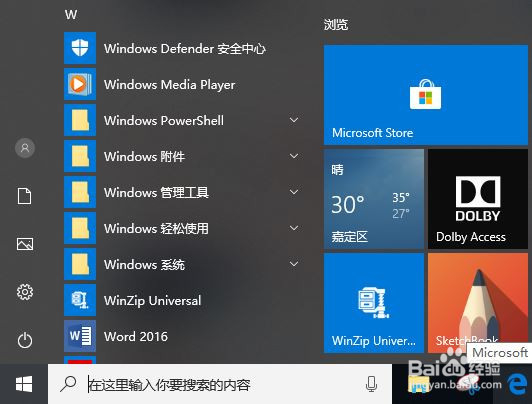The image size is (532, 404).
Task: Click the search magnifier icon
Action: tap(68, 384)
